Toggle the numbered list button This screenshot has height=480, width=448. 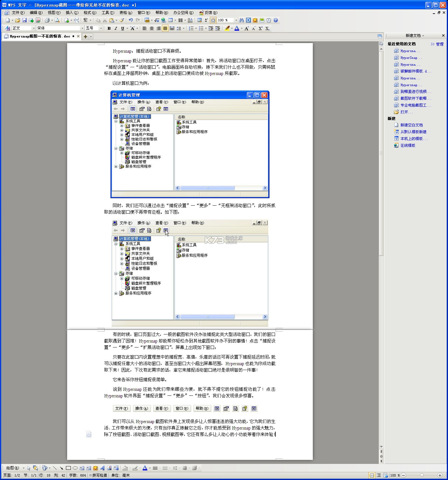191,28
